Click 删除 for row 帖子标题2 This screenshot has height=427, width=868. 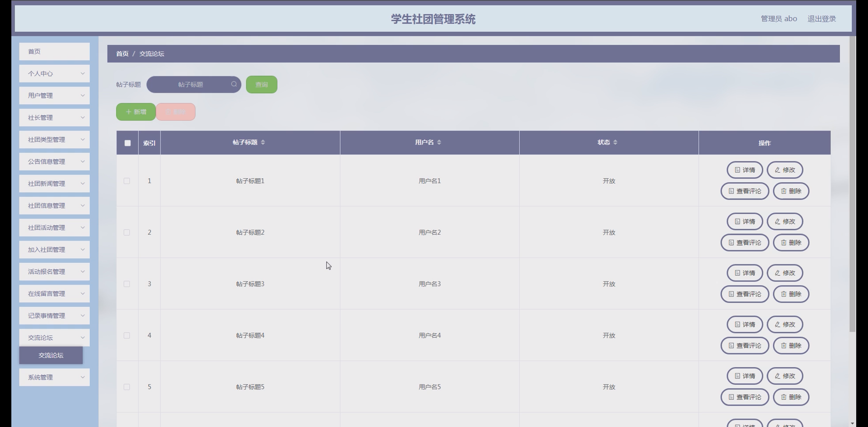[x=791, y=243]
